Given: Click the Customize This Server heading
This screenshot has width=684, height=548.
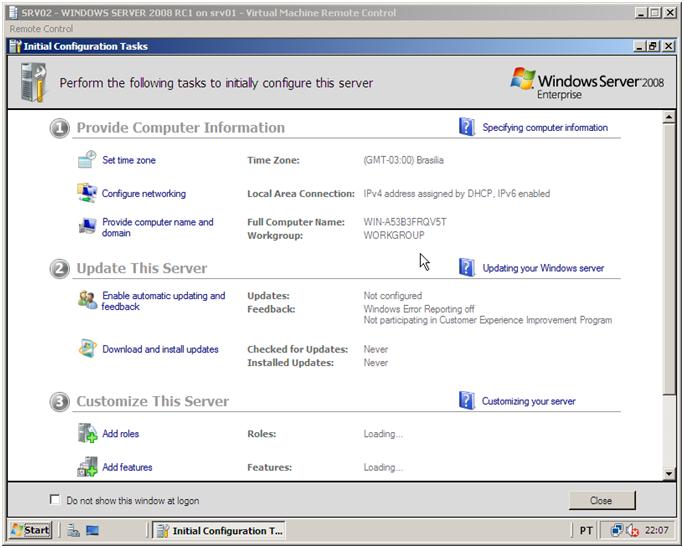Looking at the screenshot, I should tap(153, 401).
